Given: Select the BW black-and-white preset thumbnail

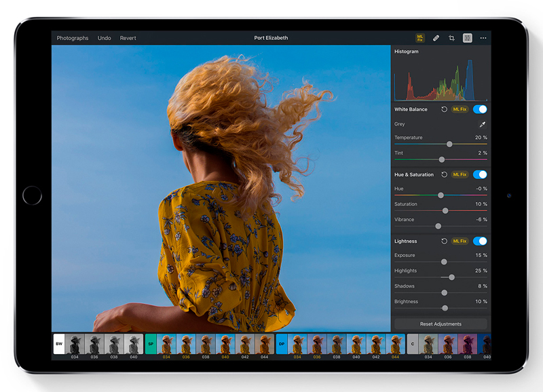Looking at the screenshot, I should (x=59, y=342).
